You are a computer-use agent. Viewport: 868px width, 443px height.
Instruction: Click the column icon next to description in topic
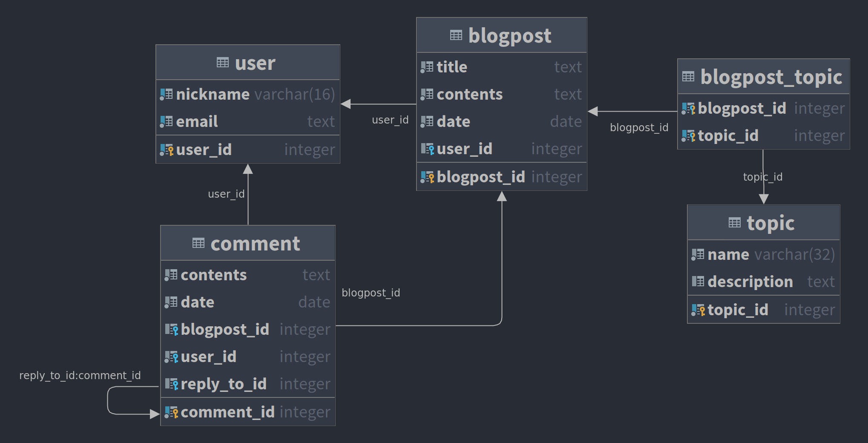click(x=698, y=282)
